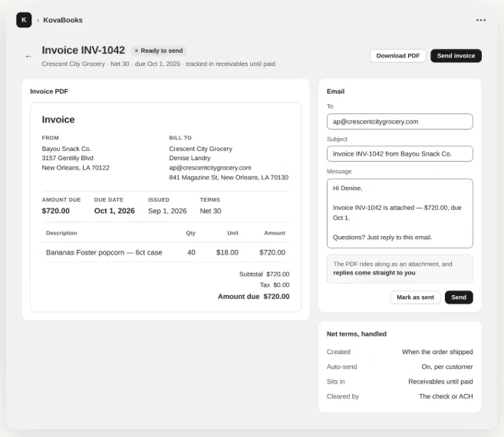Click the Sep 1, 2026 issued date
Image resolution: width=504 pixels, height=437 pixels.
(167, 211)
